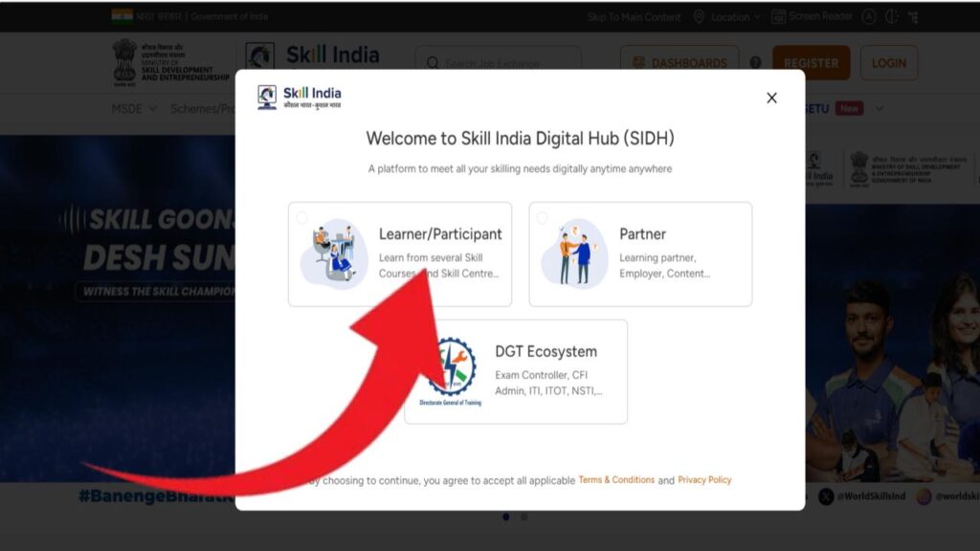Expand the MSDE navigation dropdown
This screenshot has height=551, width=980.
(x=121, y=108)
